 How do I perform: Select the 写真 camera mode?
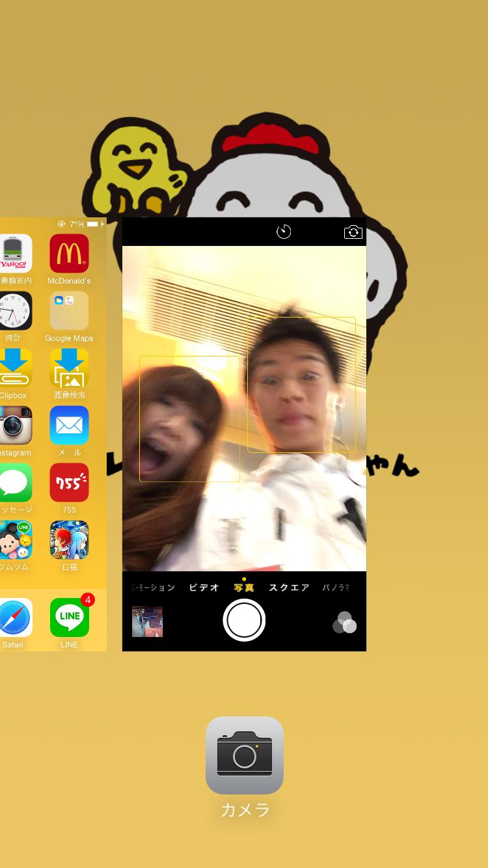244,588
